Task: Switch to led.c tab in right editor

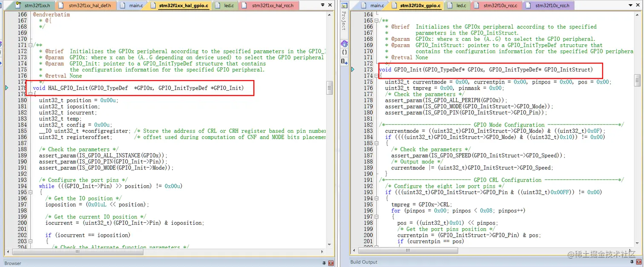Action: tap(457, 6)
